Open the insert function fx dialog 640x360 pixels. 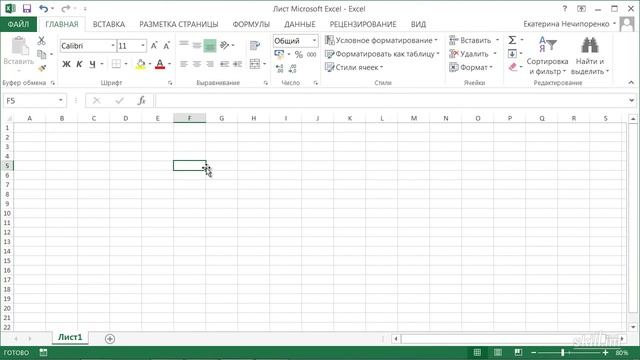(141, 100)
